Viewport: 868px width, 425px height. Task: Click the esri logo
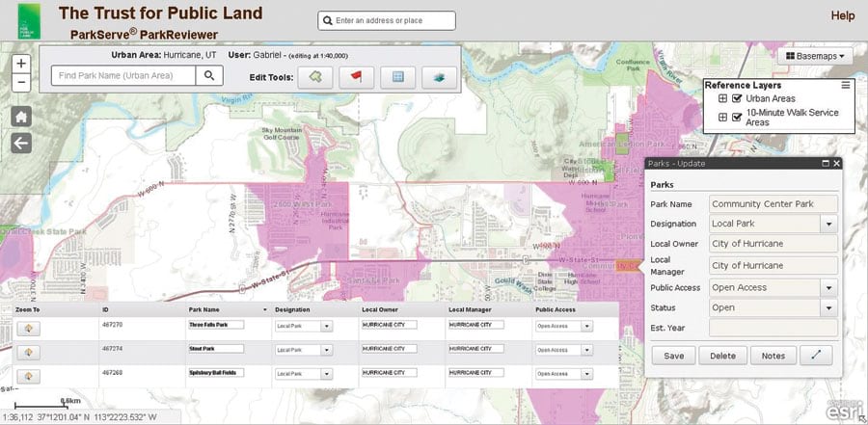click(845, 411)
